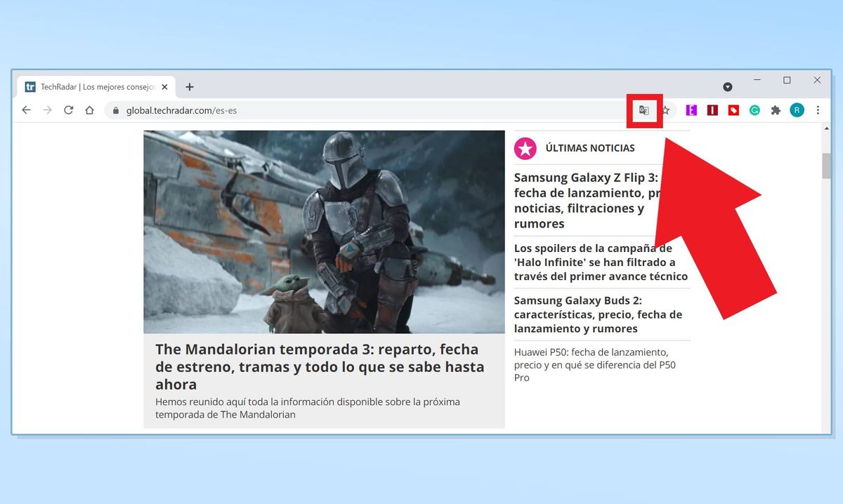Image resolution: width=843 pixels, height=504 pixels.
Task: Open Chrome's three-dot menu
Action: click(x=817, y=110)
